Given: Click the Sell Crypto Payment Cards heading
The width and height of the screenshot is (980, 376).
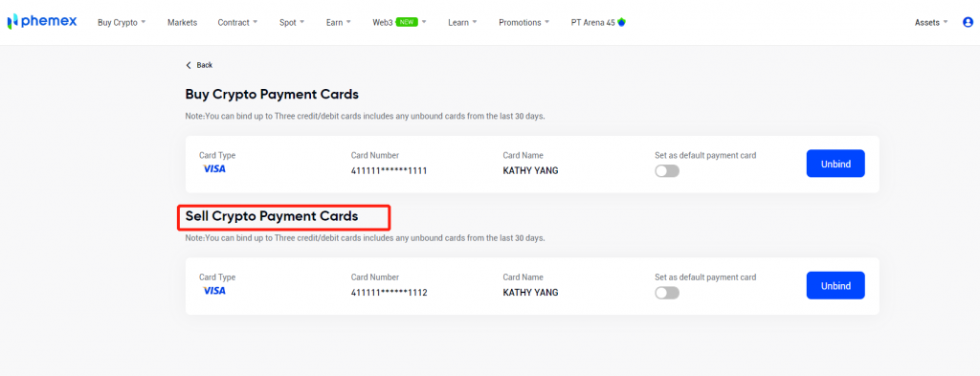Looking at the screenshot, I should pyautogui.click(x=272, y=216).
